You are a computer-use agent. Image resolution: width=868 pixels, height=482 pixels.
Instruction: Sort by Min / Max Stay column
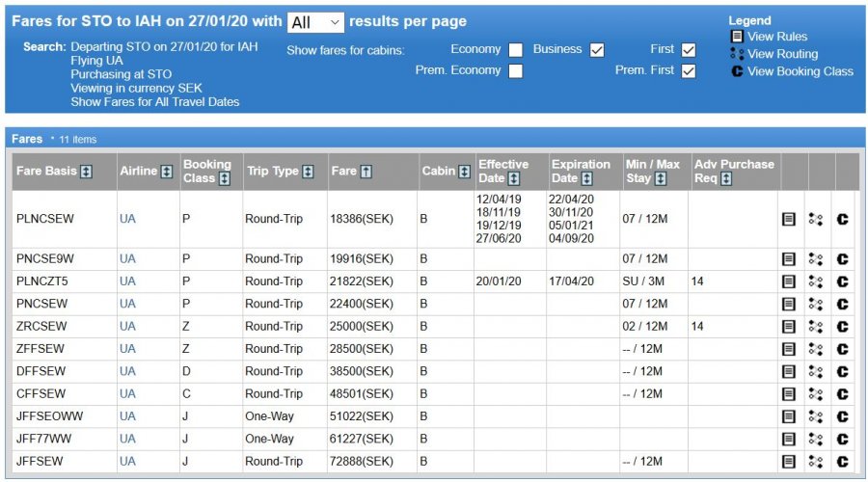coord(660,178)
